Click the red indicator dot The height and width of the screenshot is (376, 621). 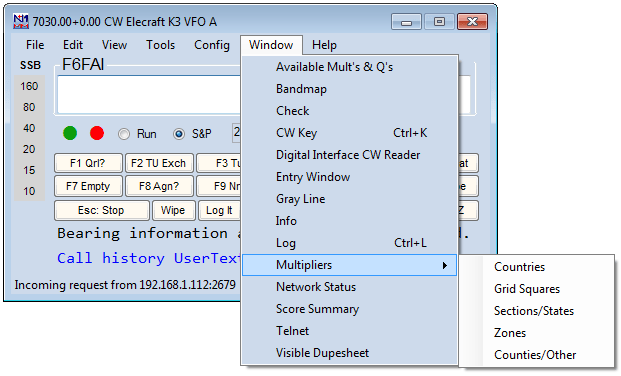(x=97, y=133)
